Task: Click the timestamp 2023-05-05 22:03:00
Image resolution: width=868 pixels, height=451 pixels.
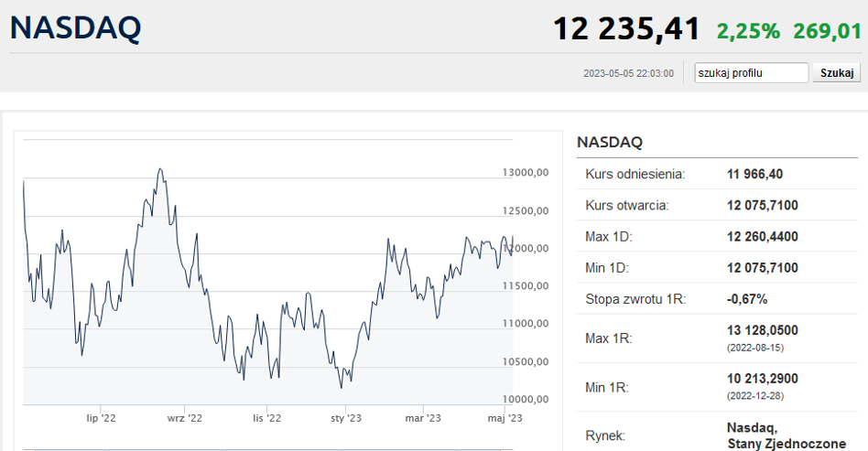Action: pyautogui.click(x=628, y=73)
